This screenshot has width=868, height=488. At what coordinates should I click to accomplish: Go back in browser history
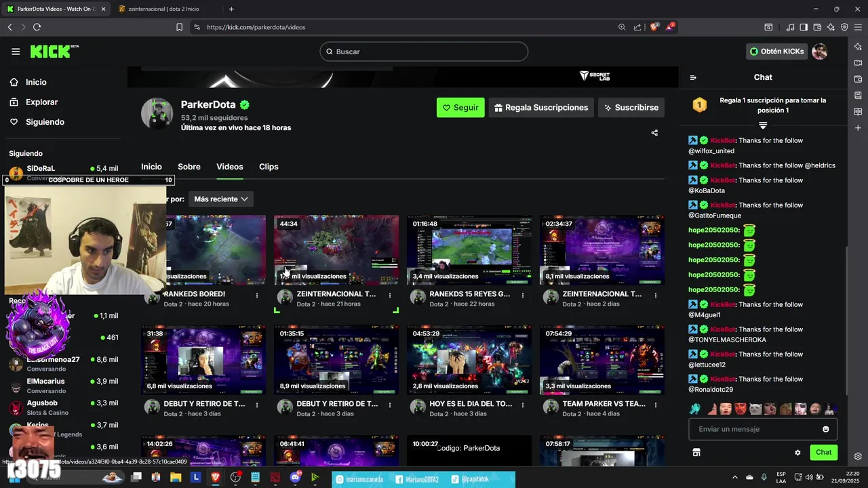pyautogui.click(x=9, y=27)
